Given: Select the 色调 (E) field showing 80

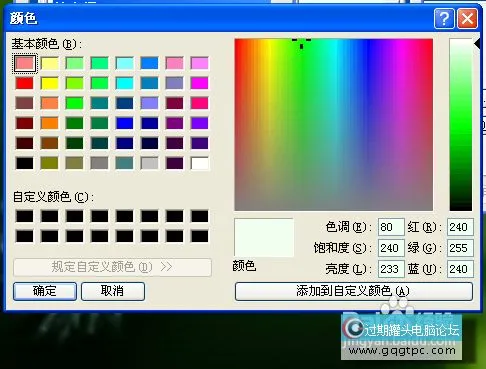Looking at the screenshot, I should [x=391, y=227].
